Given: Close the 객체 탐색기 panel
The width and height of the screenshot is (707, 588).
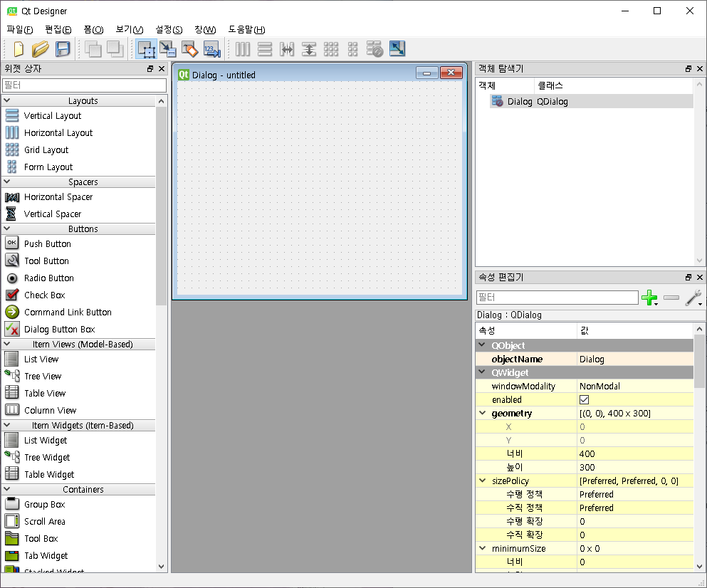Looking at the screenshot, I should (x=700, y=68).
